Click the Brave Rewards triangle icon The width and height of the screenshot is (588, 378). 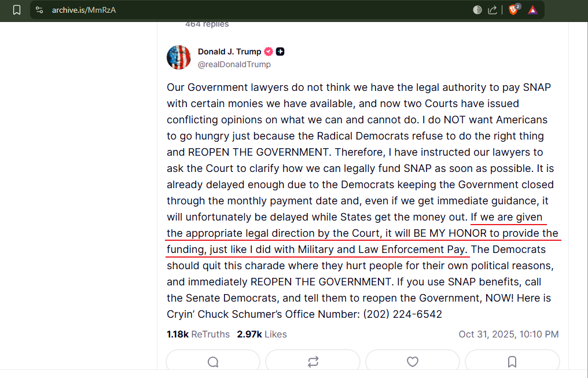[532, 10]
